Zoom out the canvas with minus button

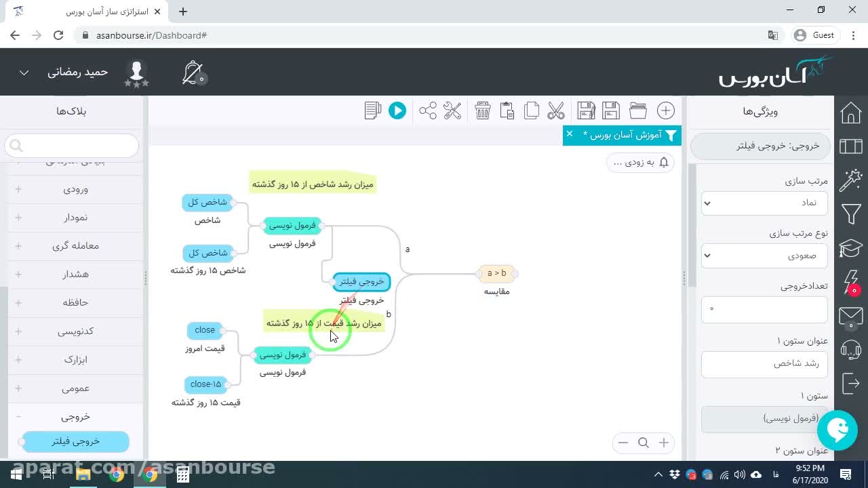(x=623, y=443)
